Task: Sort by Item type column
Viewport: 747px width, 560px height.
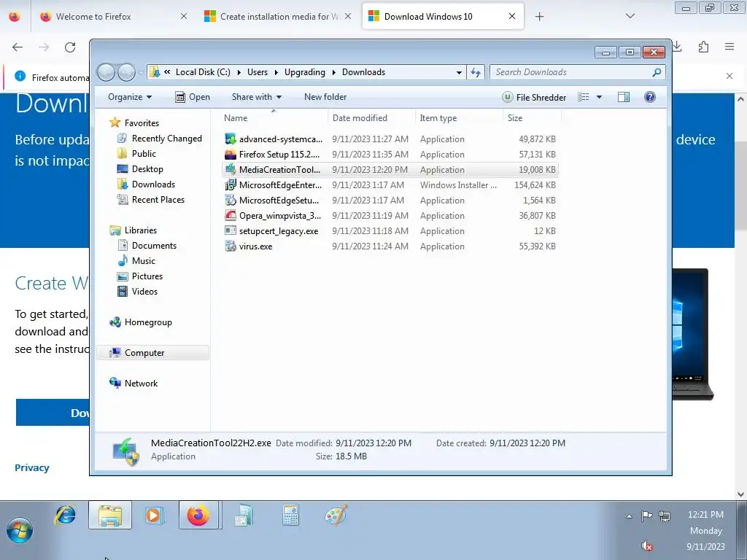Action: [460, 118]
